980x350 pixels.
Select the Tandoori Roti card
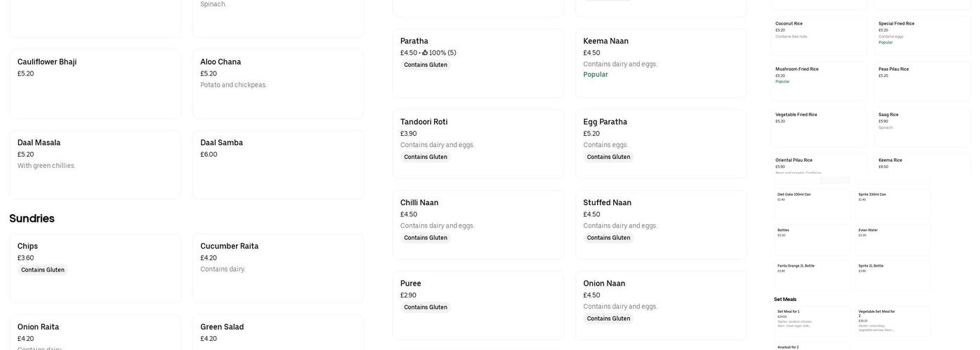coord(477,143)
